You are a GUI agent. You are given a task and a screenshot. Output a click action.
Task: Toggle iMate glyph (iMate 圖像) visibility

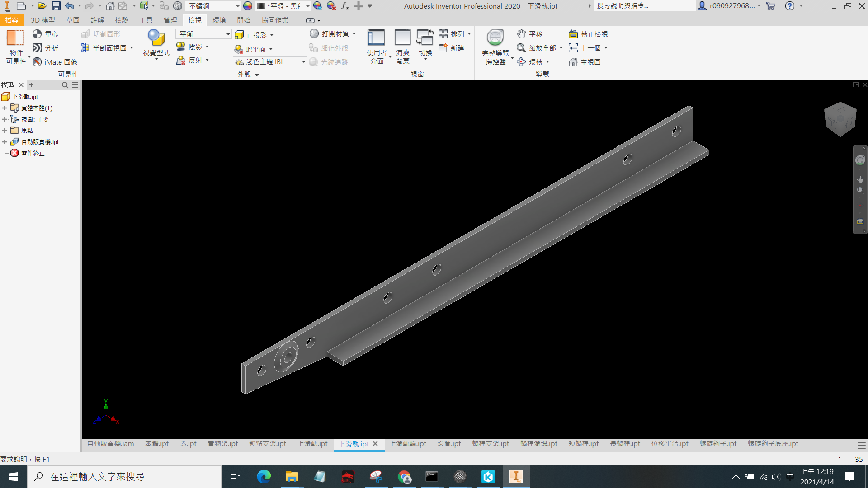click(x=55, y=62)
